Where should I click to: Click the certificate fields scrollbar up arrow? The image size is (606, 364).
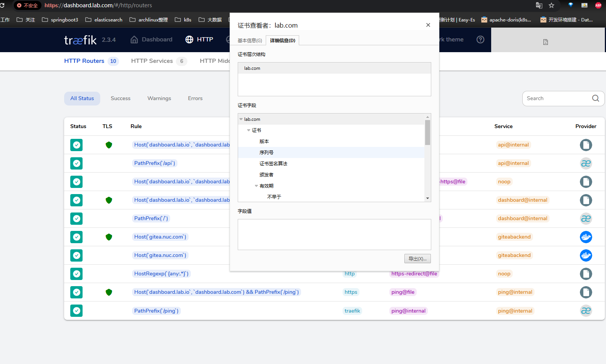tap(427, 117)
